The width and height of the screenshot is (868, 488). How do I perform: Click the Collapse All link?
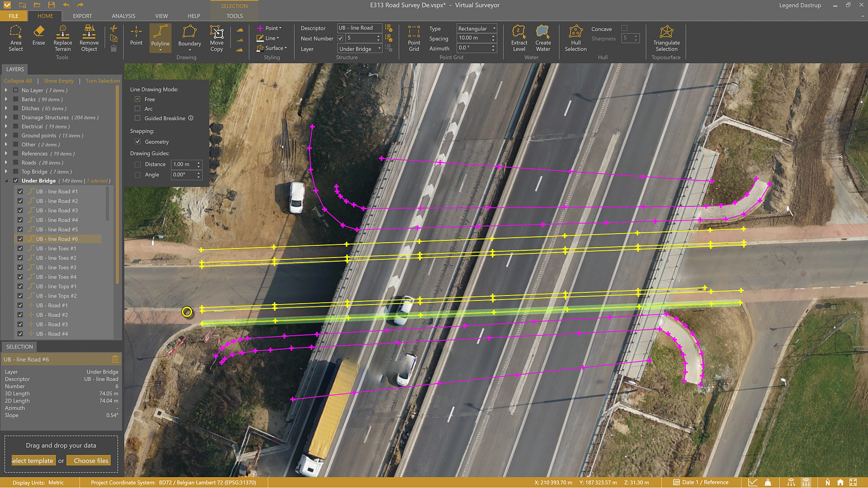pyautogui.click(x=18, y=81)
